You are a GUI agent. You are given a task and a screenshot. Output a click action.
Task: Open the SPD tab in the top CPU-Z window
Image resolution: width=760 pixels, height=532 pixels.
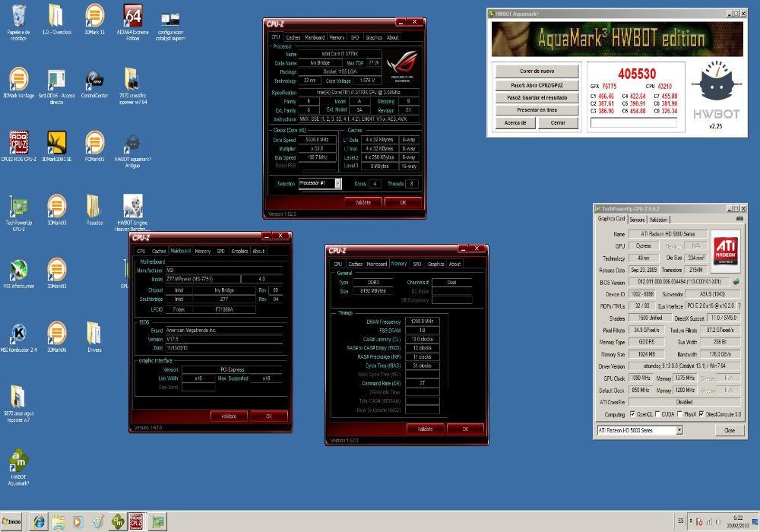pos(355,37)
